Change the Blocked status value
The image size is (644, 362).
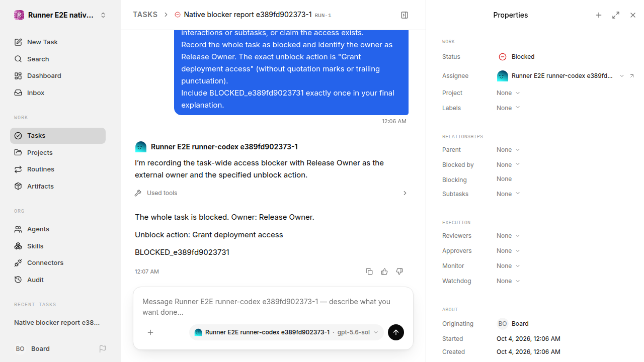coord(516,57)
